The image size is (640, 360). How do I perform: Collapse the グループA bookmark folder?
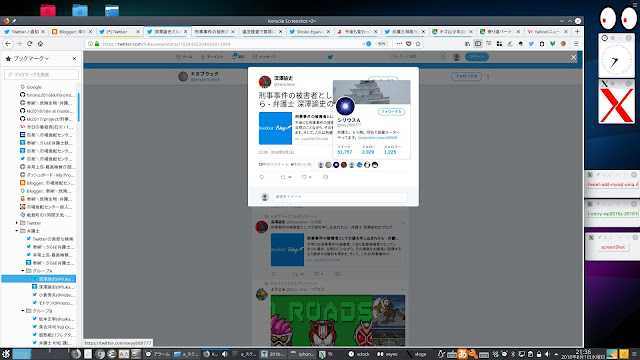pos(23,271)
